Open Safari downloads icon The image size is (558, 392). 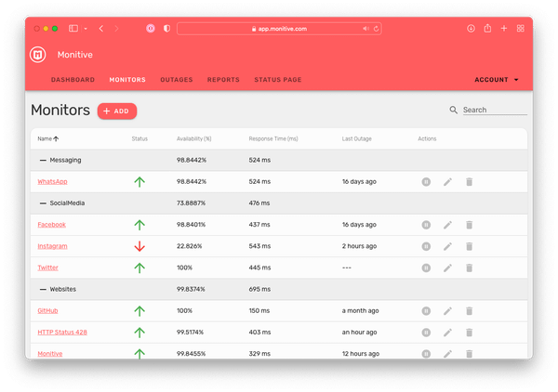click(x=471, y=29)
